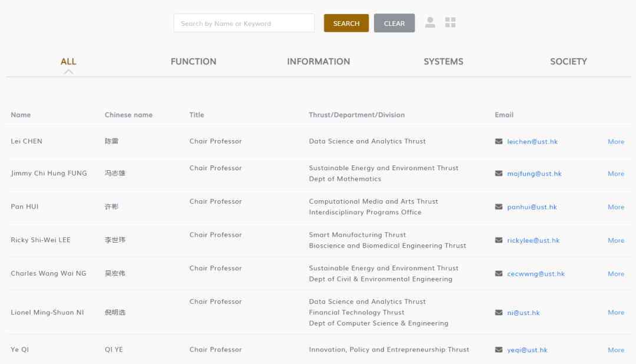The image size is (636, 364).
Task: Open the FUNCTION tab
Action: (x=194, y=62)
